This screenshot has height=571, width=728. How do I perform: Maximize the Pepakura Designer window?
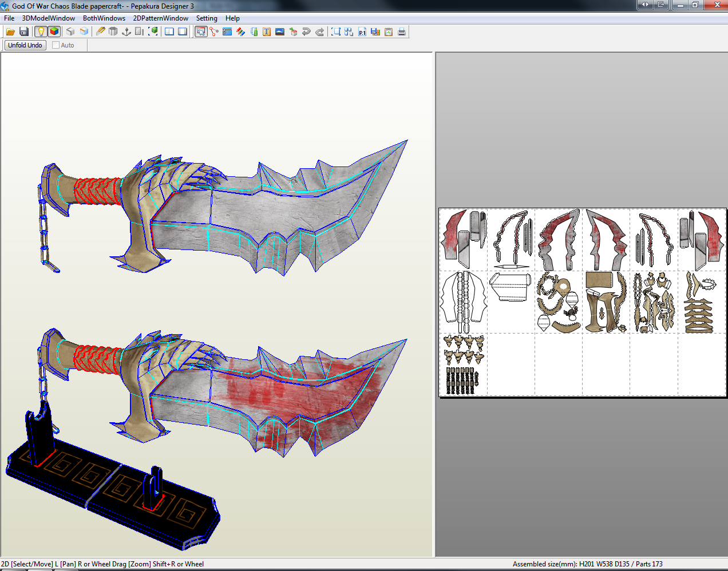coord(695,5)
